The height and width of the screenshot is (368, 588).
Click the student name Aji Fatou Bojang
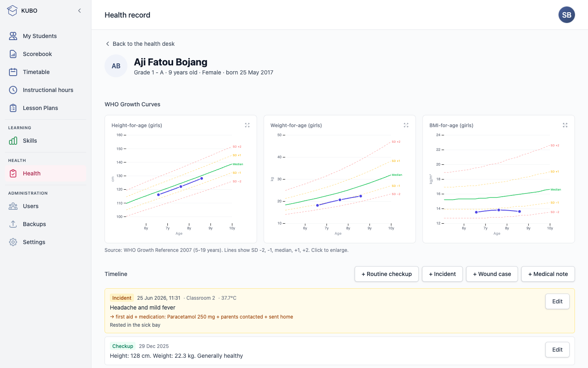171,62
